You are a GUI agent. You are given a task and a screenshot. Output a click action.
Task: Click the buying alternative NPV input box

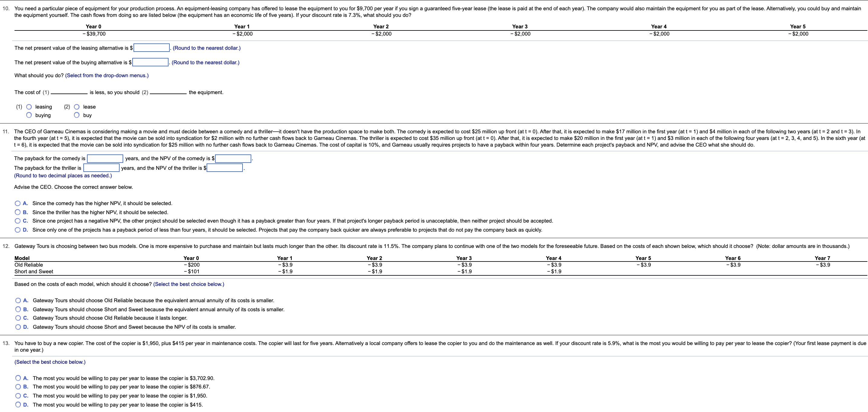pos(150,63)
